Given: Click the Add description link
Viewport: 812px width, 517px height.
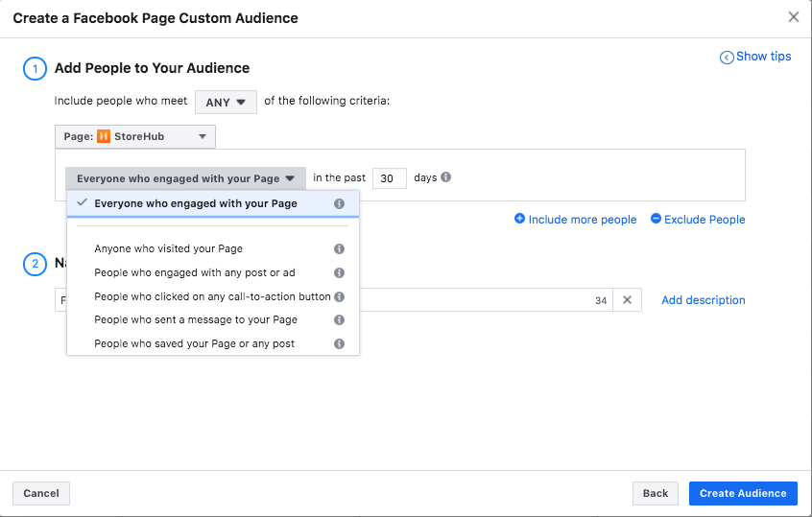Looking at the screenshot, I should point(704,300).
